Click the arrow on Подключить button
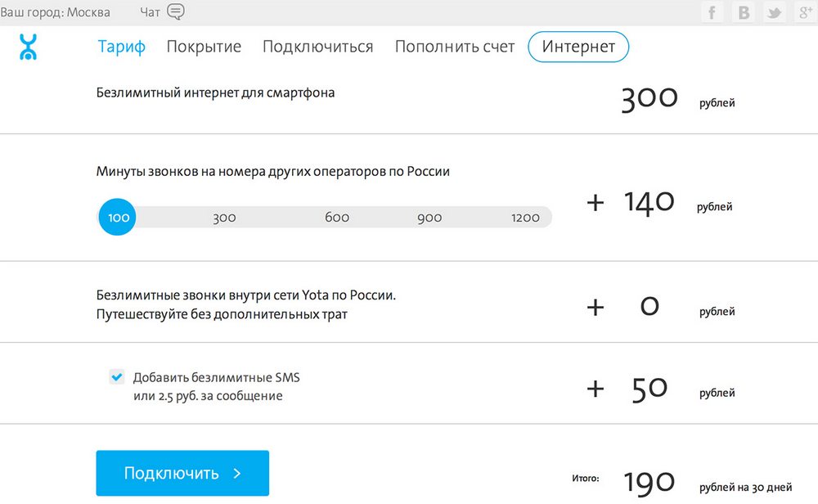The width and height of the screenshot is (818, 504). pos(236,473)
